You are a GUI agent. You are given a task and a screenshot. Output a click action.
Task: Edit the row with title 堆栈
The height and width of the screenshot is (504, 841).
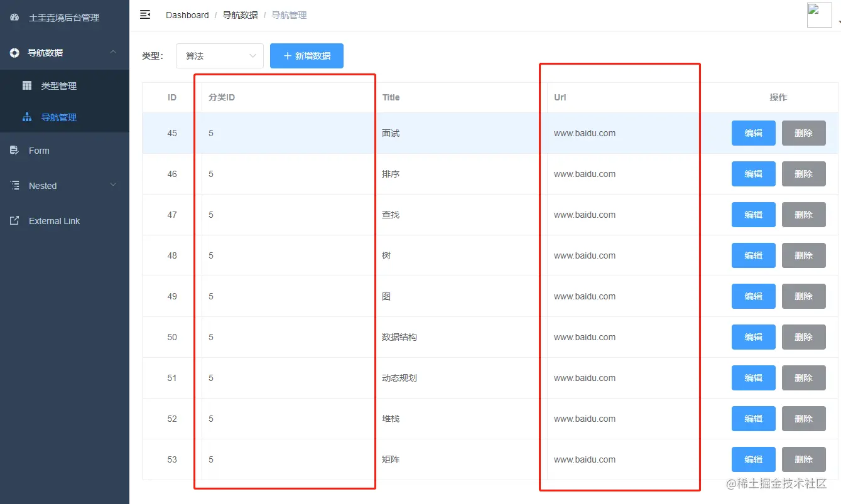754,419
